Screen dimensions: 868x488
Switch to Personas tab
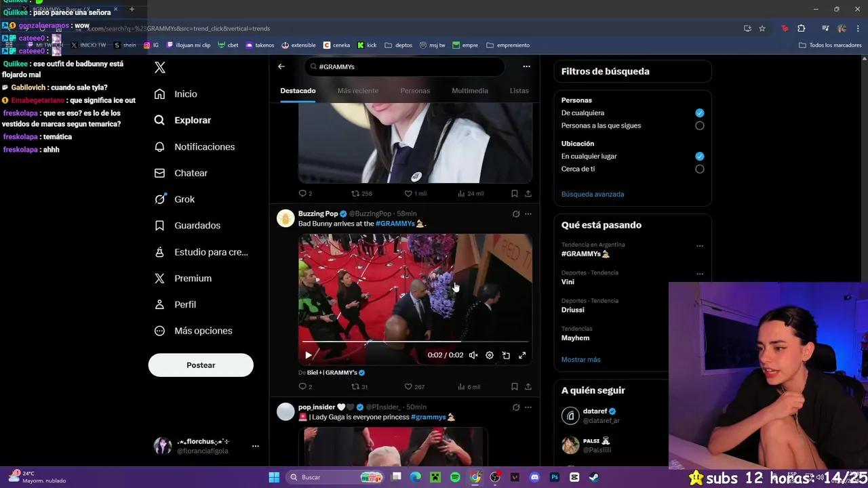click(415, 91)
